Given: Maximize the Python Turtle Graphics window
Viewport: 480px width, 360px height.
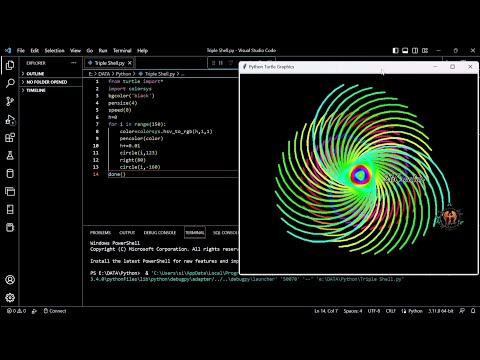Looking at the screenshot, I should 452,67.
